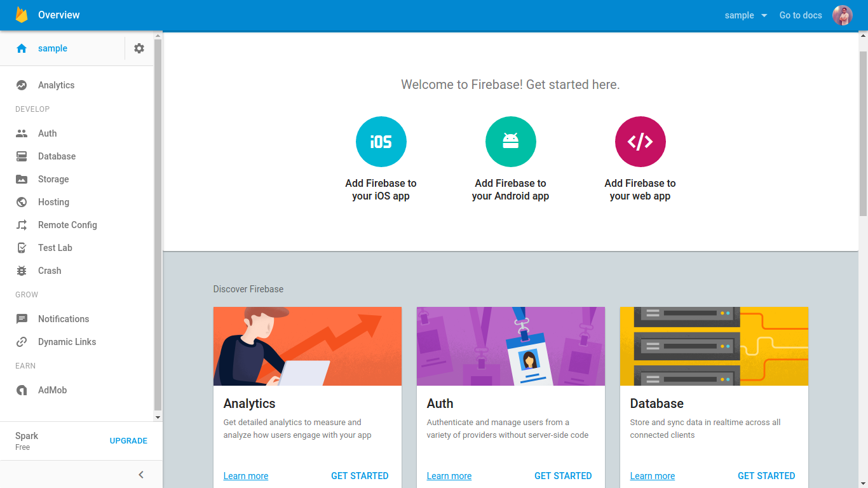This screenshot has width=868, height=488.
Task: Click Add Firebase to your web app text
Action: coord(641,189)
